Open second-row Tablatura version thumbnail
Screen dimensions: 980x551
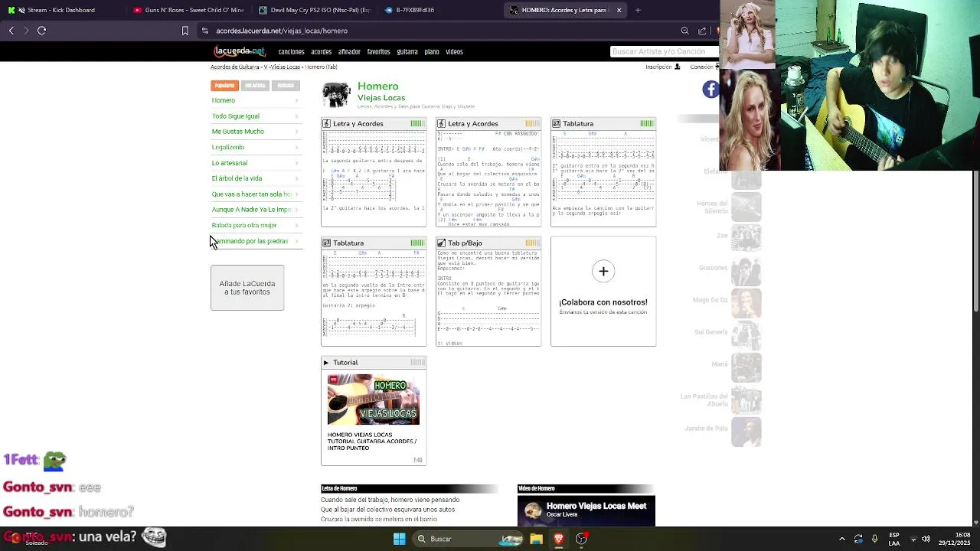(x=374, y=292)
